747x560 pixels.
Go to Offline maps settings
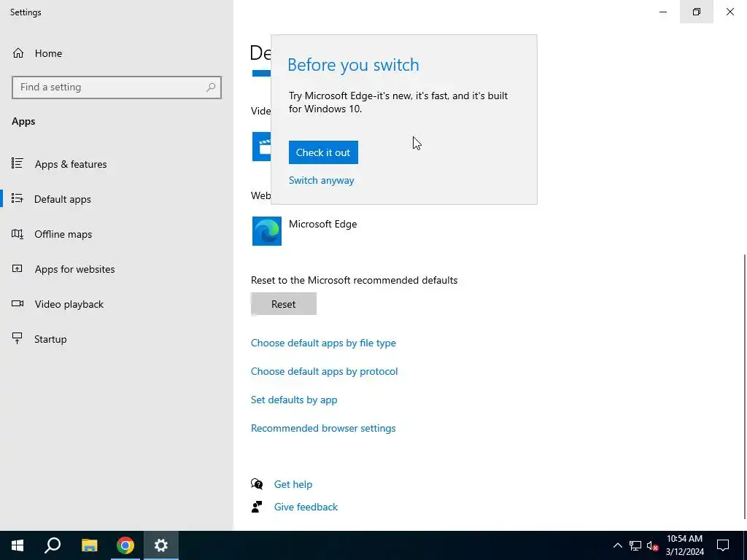pyautogui.click(x=63, y=234)
